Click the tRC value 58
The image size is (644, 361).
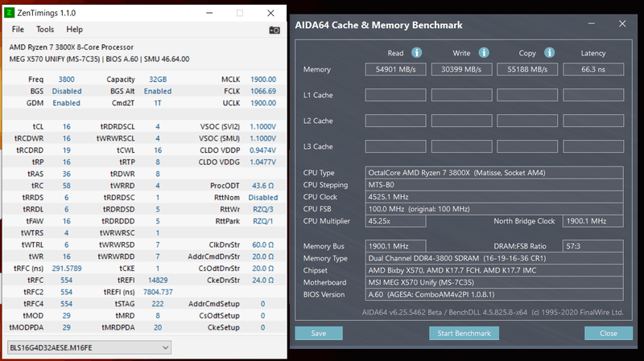pyautogui.click(x=67, y=186)
